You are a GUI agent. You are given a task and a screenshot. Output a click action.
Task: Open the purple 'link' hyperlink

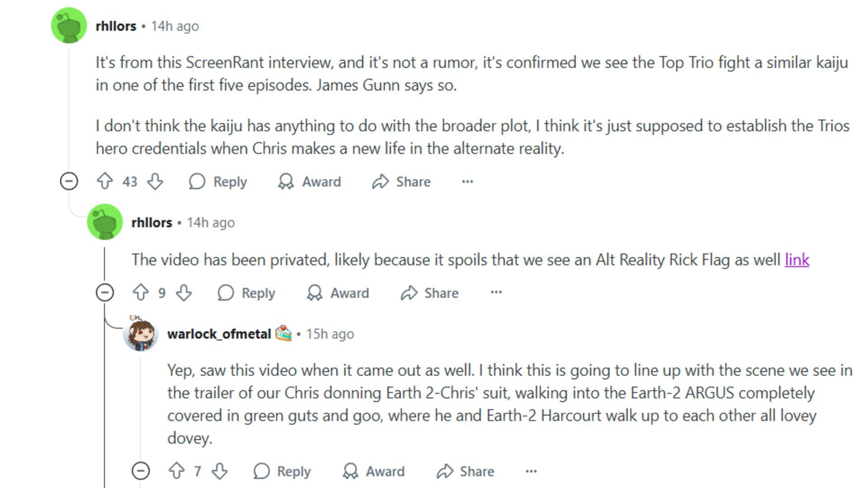point(797,260)
